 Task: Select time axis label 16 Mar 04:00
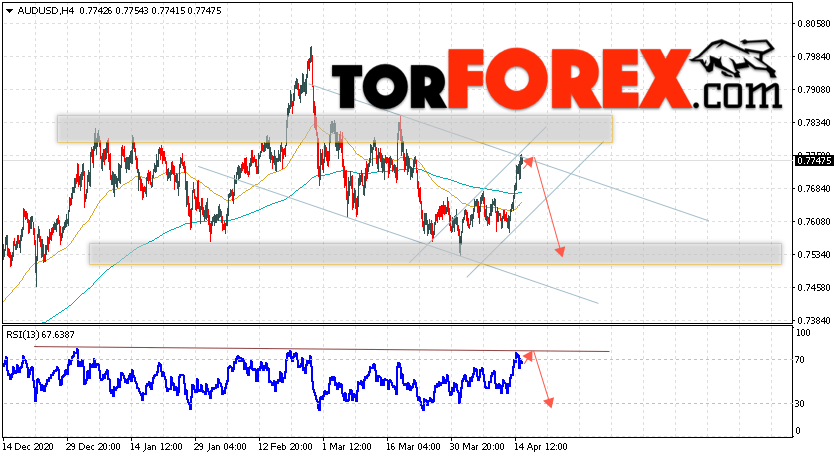[x=413, y=447]
